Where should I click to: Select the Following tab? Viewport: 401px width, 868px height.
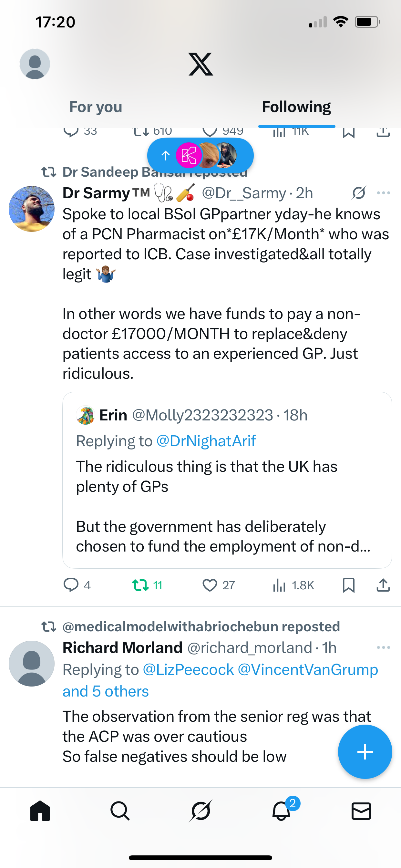[296, 107]
